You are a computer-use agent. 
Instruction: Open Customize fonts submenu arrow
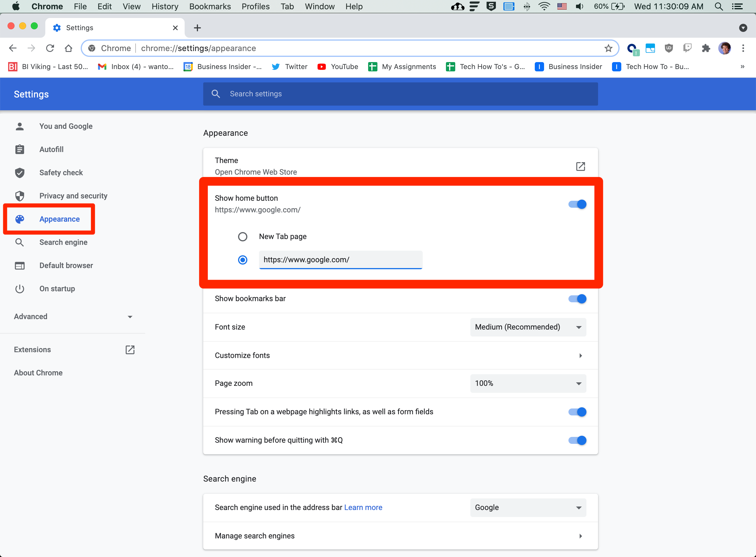(x=581, y=356)
